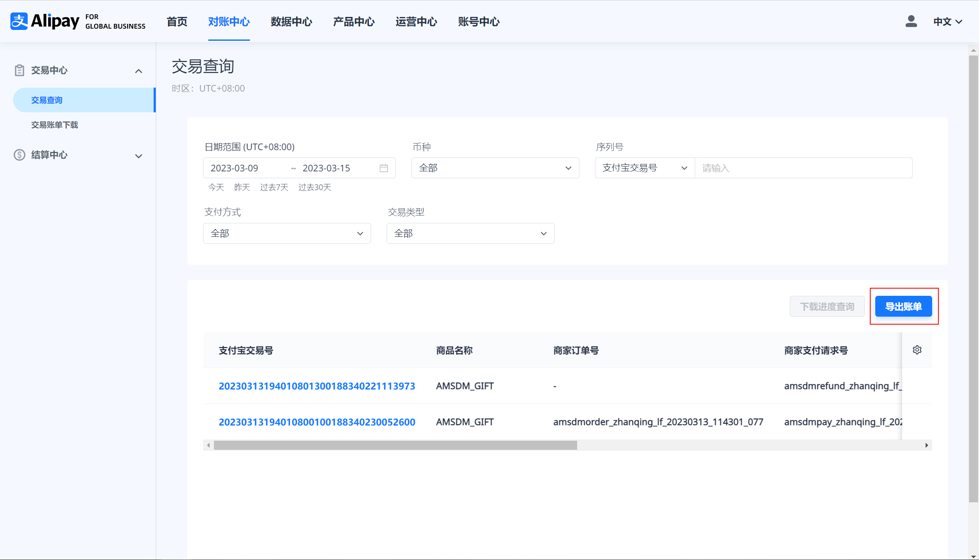Expand the 结算中心 sidebar section
This screenshot has width=979, height=560.
tap(138, 156)
